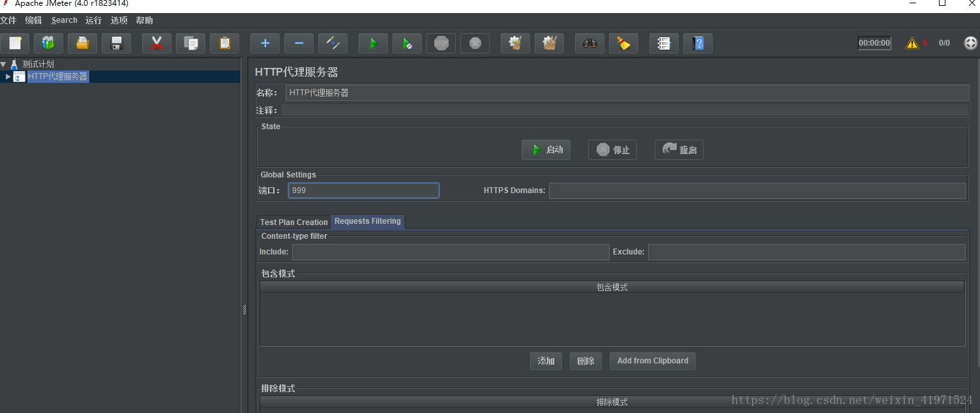The width and height of the screenshot is (980, 413).
Task: Click the New test plan icon
Action: click(x=15, y=44)
